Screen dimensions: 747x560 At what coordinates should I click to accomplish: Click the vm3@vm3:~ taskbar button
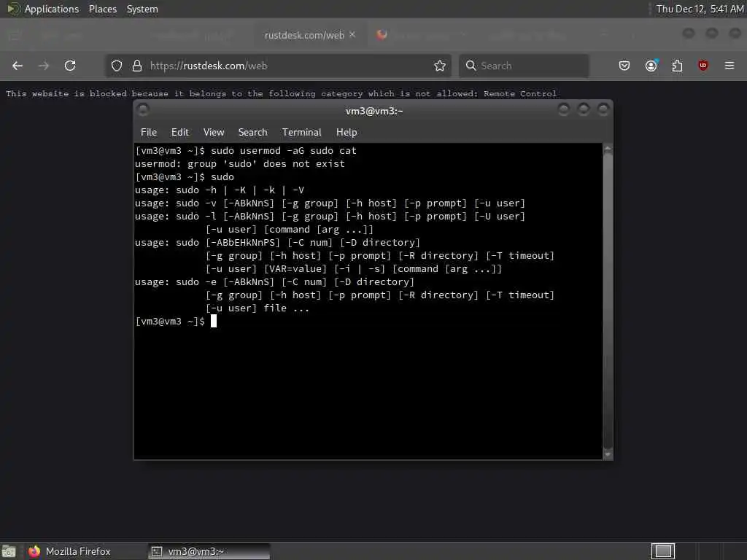pyautogui.click(x=209, y=551)
